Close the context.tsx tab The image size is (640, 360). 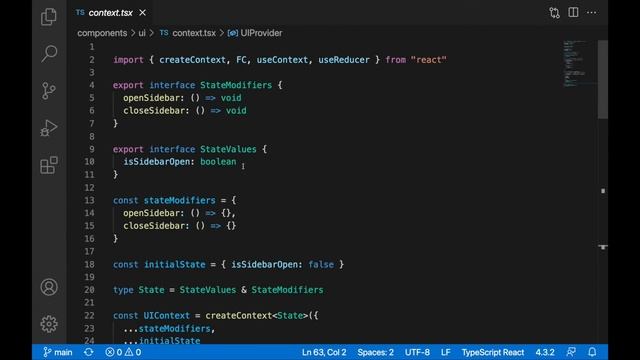click(142, 13)
